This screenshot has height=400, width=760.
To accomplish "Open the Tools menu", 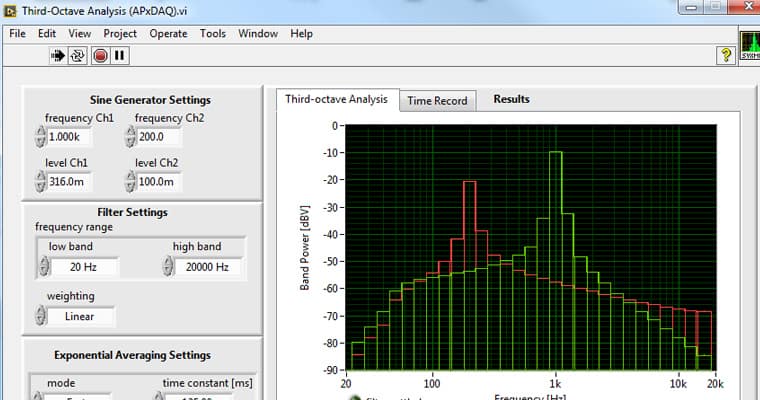I will click(x=212, y=33).
